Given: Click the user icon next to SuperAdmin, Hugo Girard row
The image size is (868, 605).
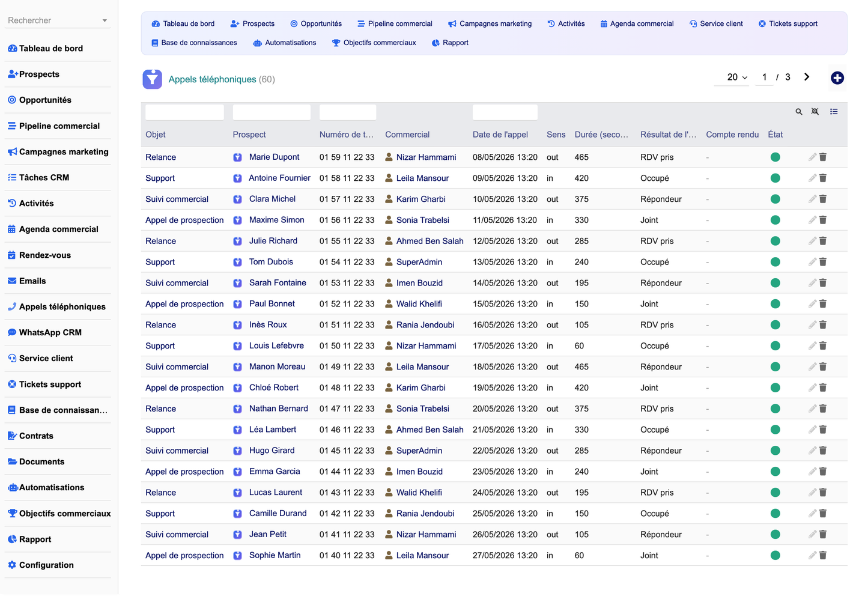Looking at the screenshot, I should pyautogui.click(x=389, y=451).
